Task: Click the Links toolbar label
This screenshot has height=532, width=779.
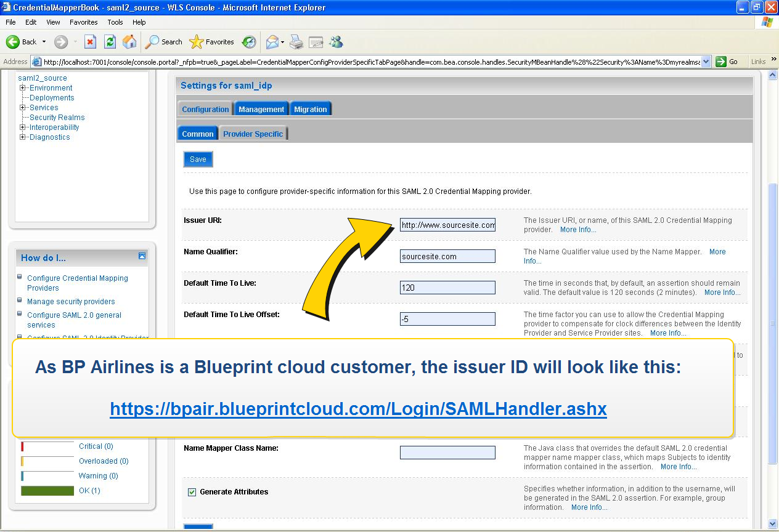Action: tap(758, 62)
